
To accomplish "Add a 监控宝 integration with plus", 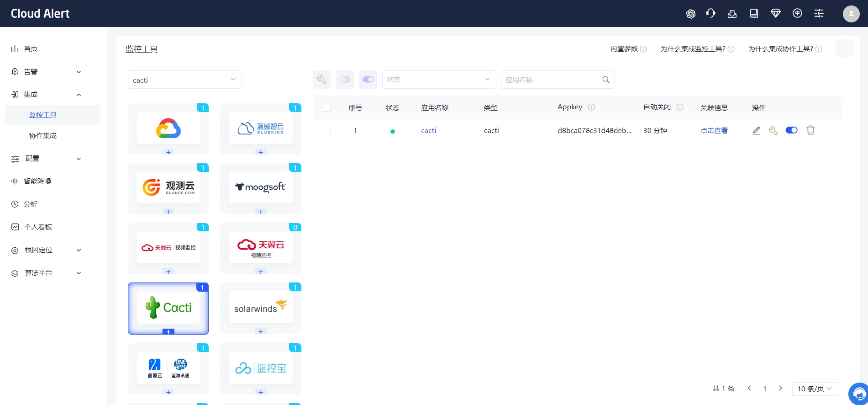I will click(x=261, y=392).
